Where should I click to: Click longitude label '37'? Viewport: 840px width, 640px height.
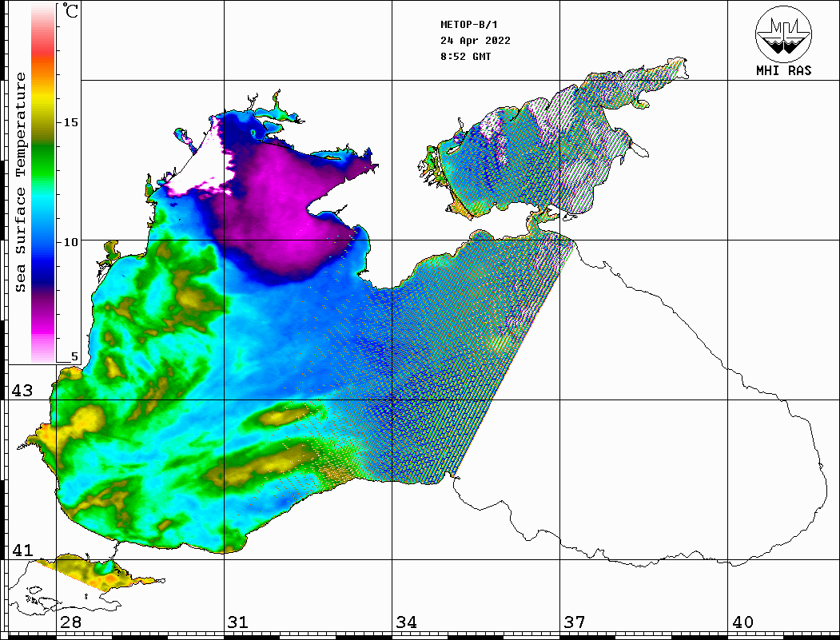pos(575,622)
